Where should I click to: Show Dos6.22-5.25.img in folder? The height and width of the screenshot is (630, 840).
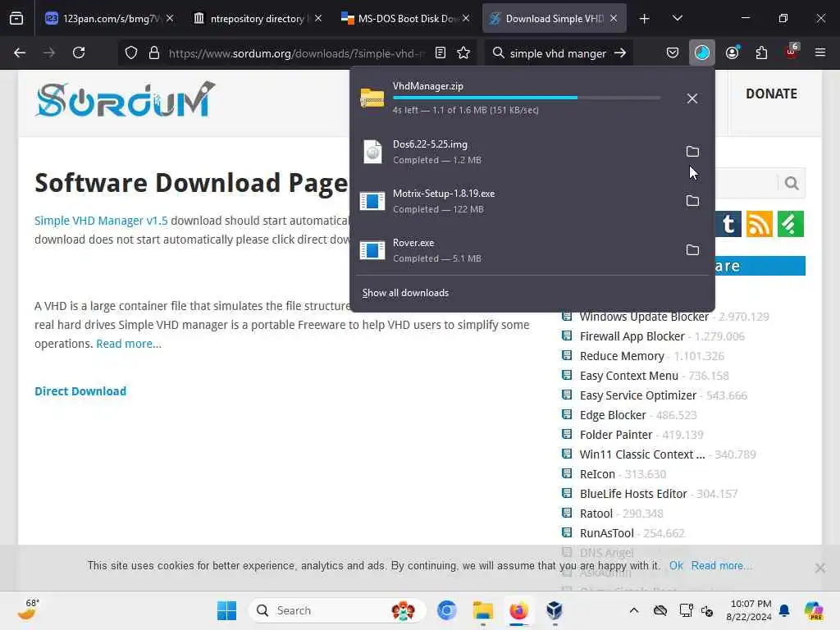(692, 152)
